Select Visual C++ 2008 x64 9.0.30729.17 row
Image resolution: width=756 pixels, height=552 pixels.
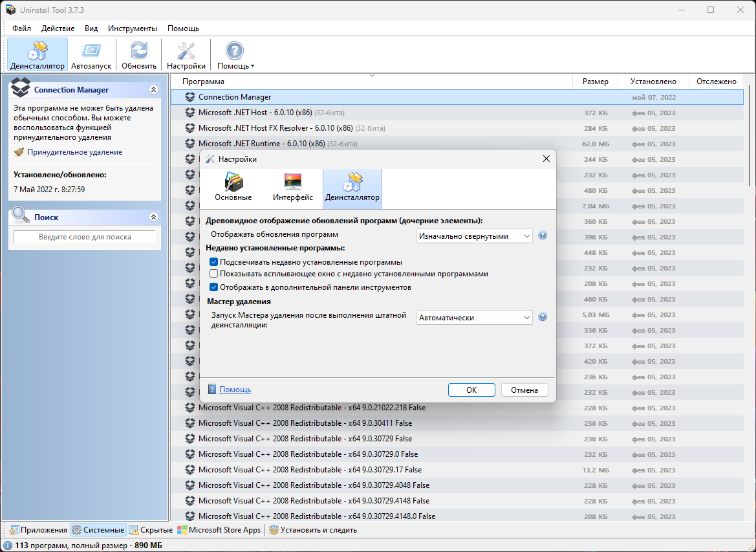point(457,469)
